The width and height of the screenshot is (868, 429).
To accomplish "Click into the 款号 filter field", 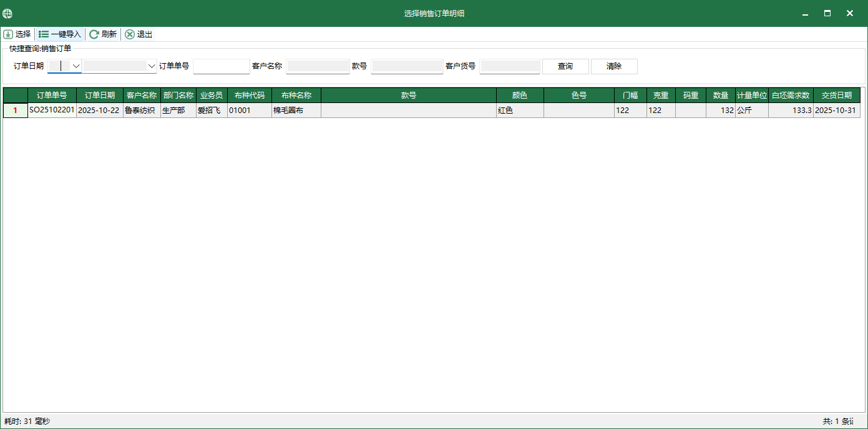I will [406, 66].
